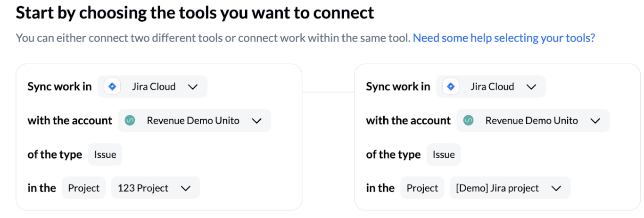Screen dimensions: 644x218
Task: Click the Issue type tag in right card
Action: point(444,155)
